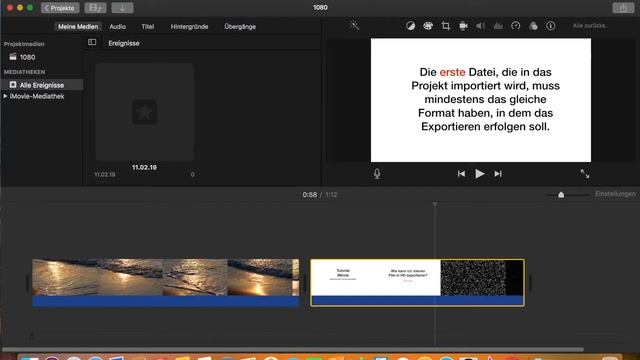Select Alle Ereignisse in sidebar

coord(42,85)
